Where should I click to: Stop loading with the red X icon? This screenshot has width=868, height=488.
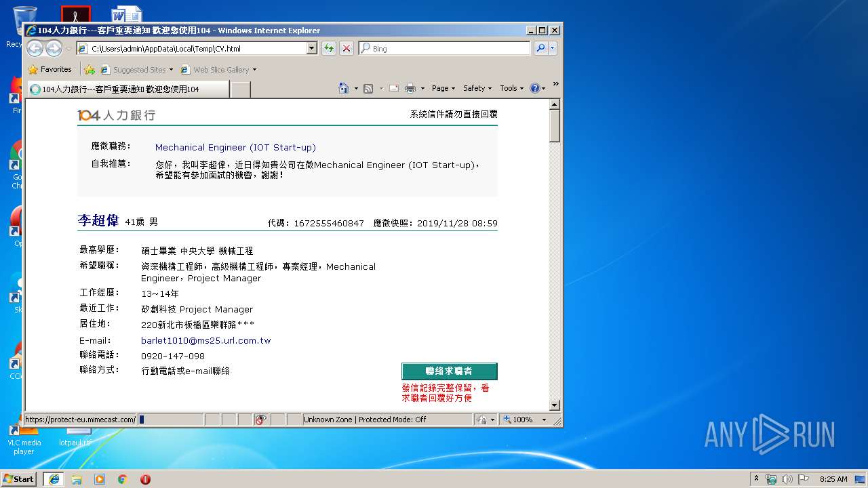tap(347, 48)
